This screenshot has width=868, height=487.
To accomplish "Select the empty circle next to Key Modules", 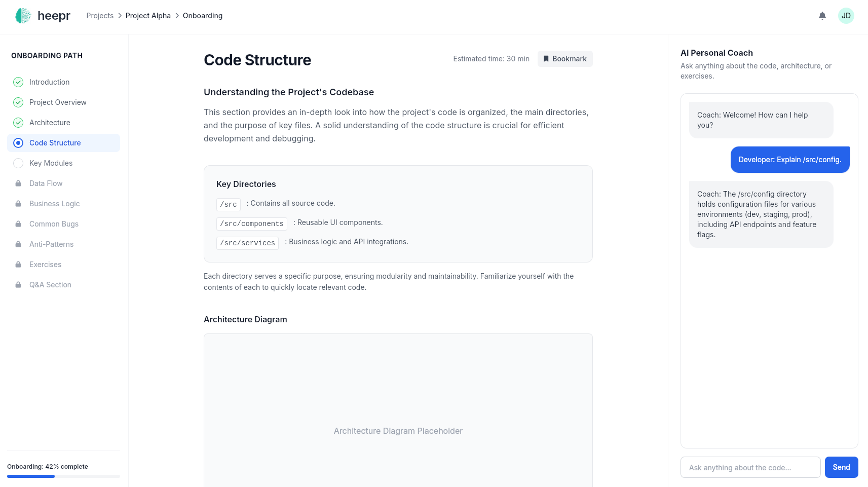I will pyautogui.click(x=18, y=163).
